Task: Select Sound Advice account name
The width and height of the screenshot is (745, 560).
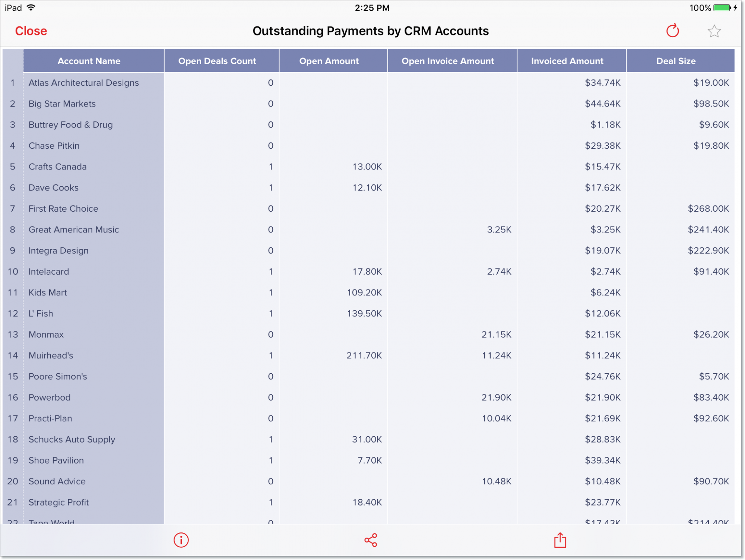Action: tap(57, 481)
